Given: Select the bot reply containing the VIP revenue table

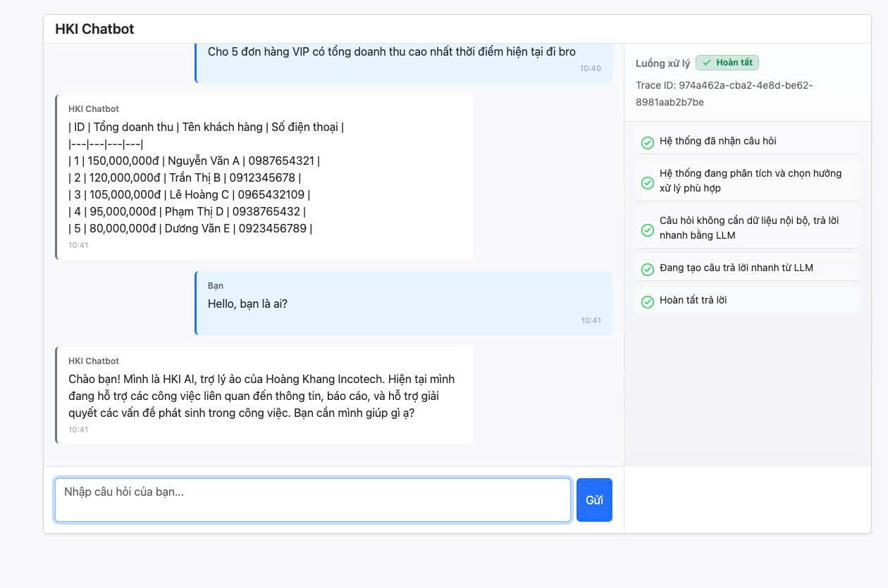Looking at the screenshot, I should [264, 177].
